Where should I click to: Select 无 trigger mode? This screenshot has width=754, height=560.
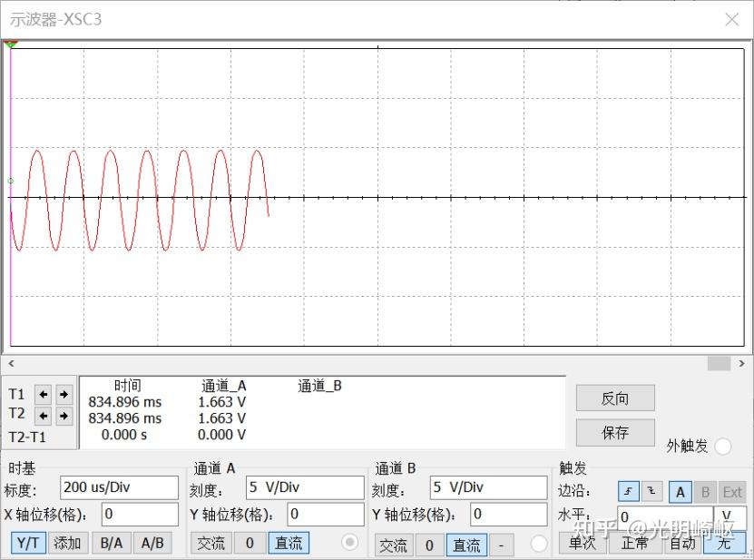[725, 544]
